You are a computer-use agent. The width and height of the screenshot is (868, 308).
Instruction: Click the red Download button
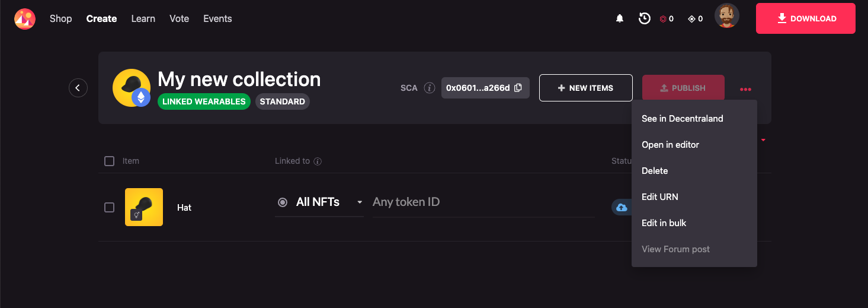tap(805, 18)
